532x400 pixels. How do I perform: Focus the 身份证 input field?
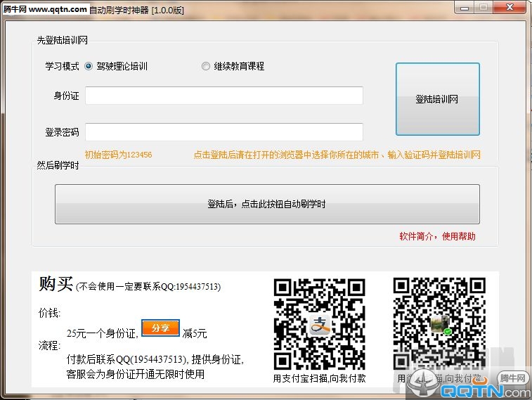(224, 96)
